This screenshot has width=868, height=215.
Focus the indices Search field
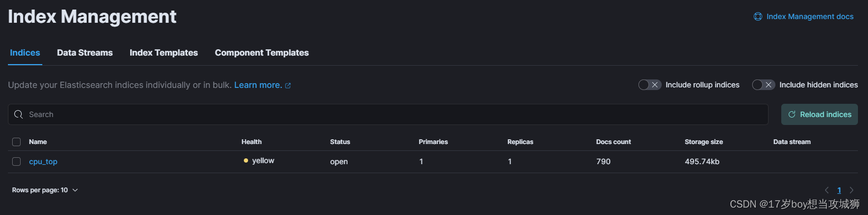click(x=388, y=114)
